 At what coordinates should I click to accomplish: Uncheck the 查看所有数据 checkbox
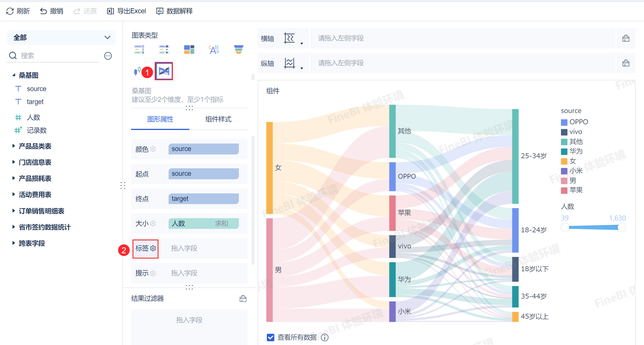tap(270, 337)
